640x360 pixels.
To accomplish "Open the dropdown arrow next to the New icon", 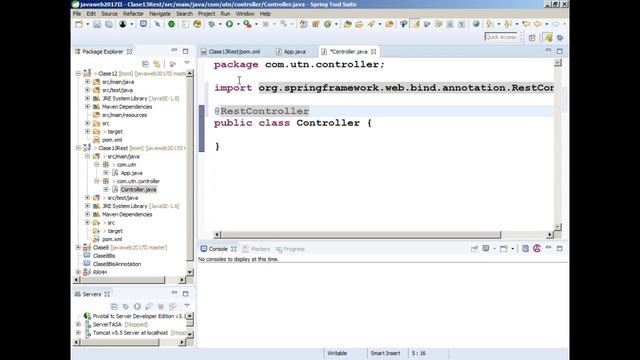I will [x=87, y=24].
